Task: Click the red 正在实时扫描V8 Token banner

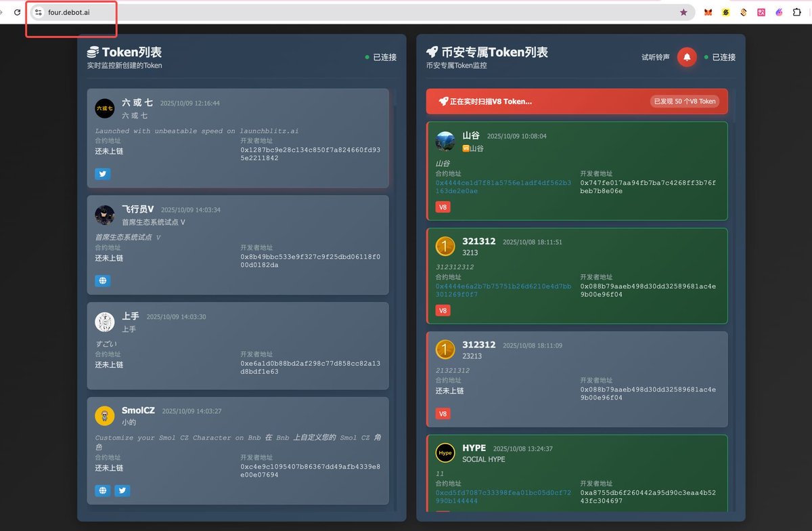Action: point(577,102)
